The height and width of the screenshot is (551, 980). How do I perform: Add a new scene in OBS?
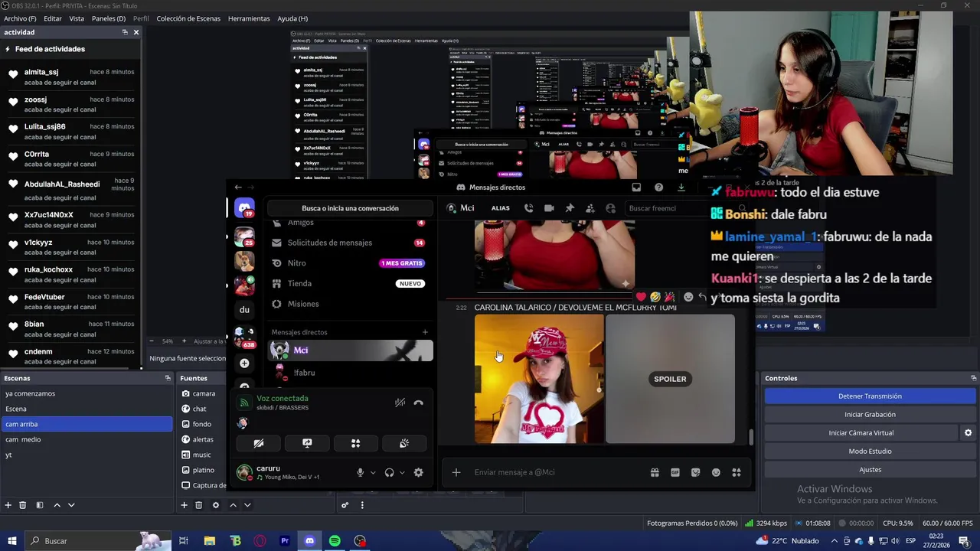[8, 505]
